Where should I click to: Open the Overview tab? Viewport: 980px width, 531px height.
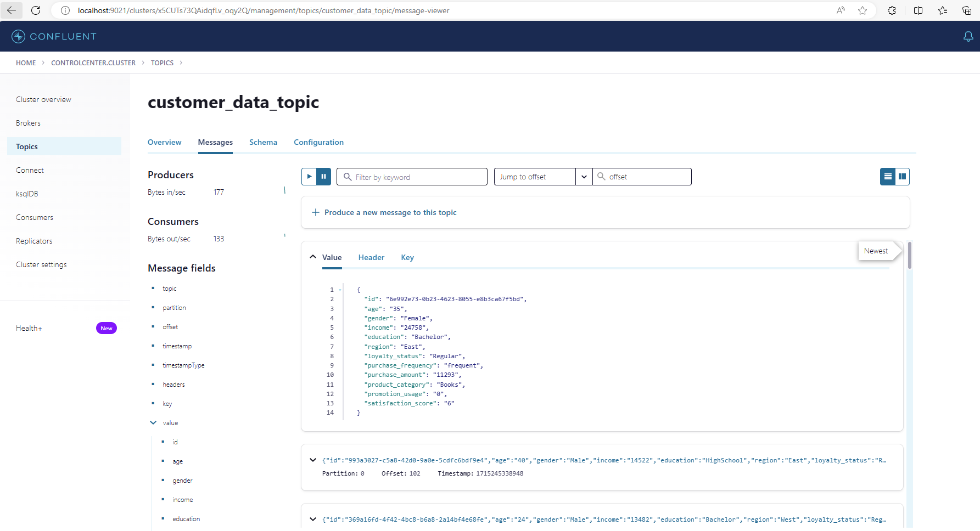pyautogui.click(x=164, y=142)
